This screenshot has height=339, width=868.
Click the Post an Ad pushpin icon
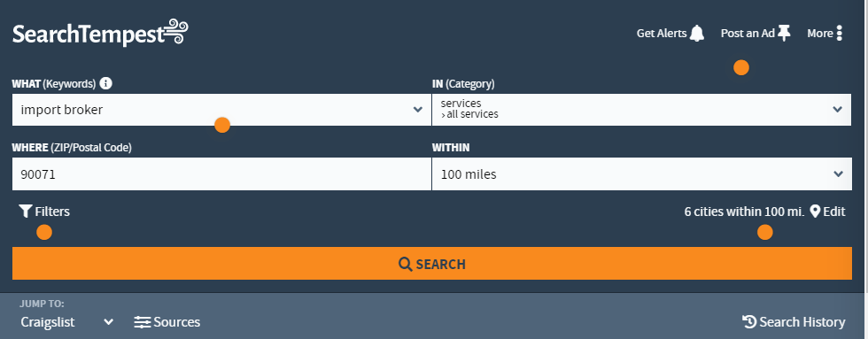pos(784,33)
